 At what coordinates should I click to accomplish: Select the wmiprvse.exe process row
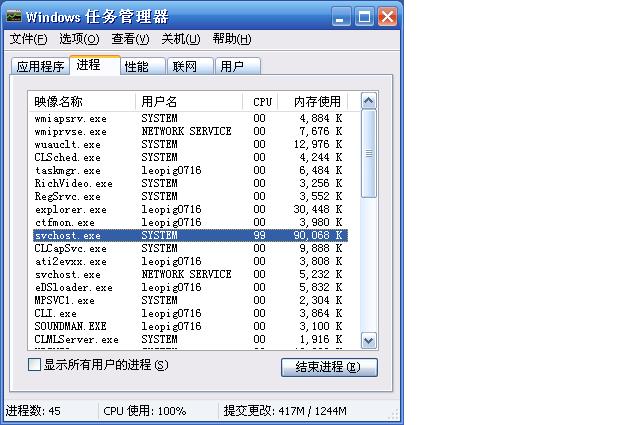coord(190,131)
